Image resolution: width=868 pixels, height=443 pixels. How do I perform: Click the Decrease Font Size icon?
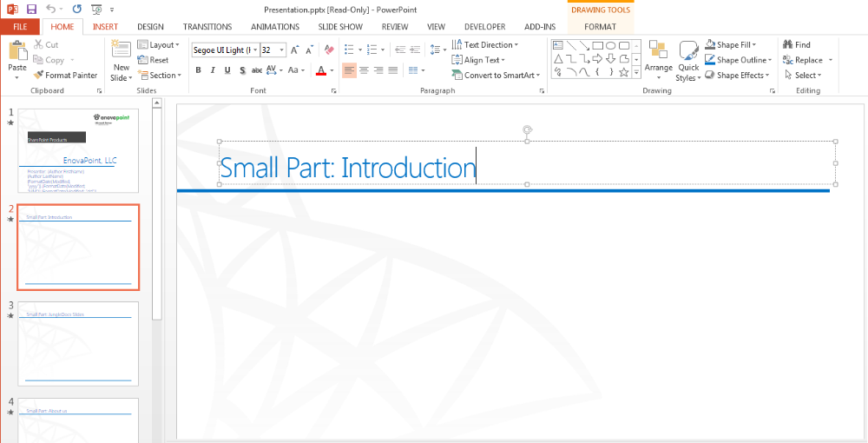(310, 50)
